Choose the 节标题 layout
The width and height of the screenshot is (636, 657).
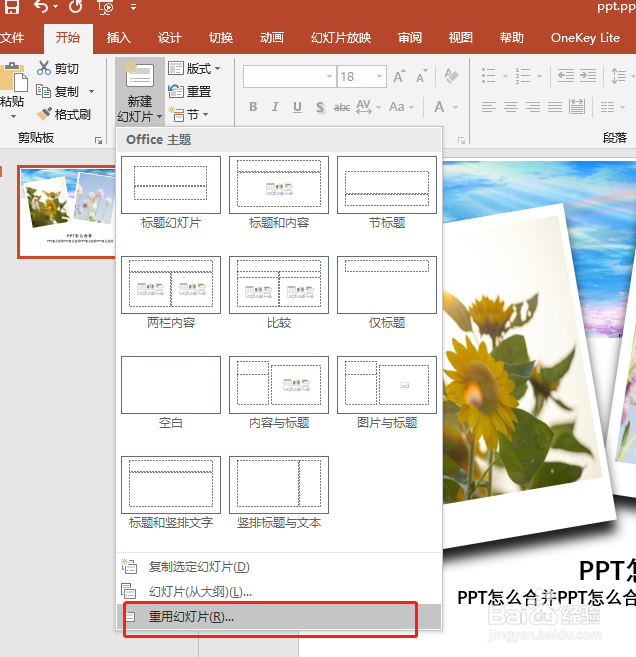pos(387,193)
